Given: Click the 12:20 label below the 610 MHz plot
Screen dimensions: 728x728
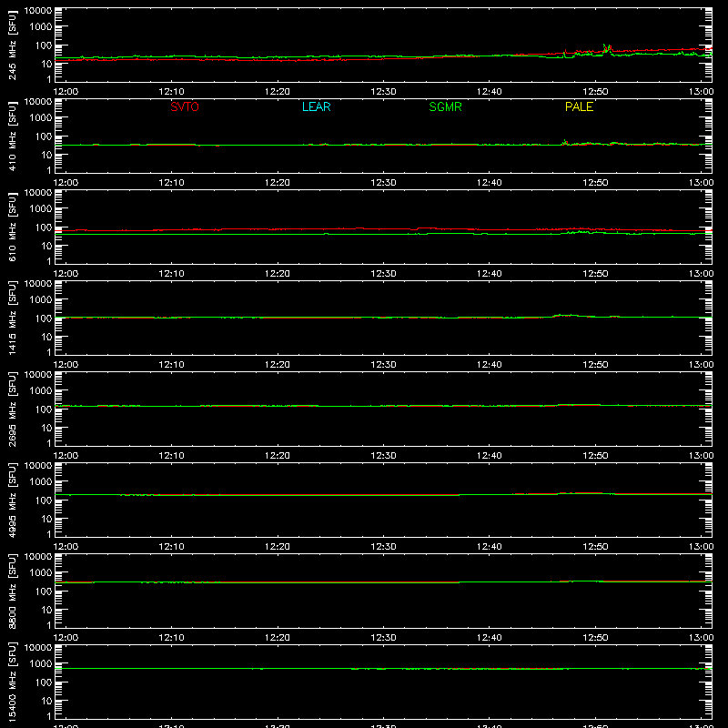Looking at the screenshot, I should pyautogui.click(x=278, y=274).
